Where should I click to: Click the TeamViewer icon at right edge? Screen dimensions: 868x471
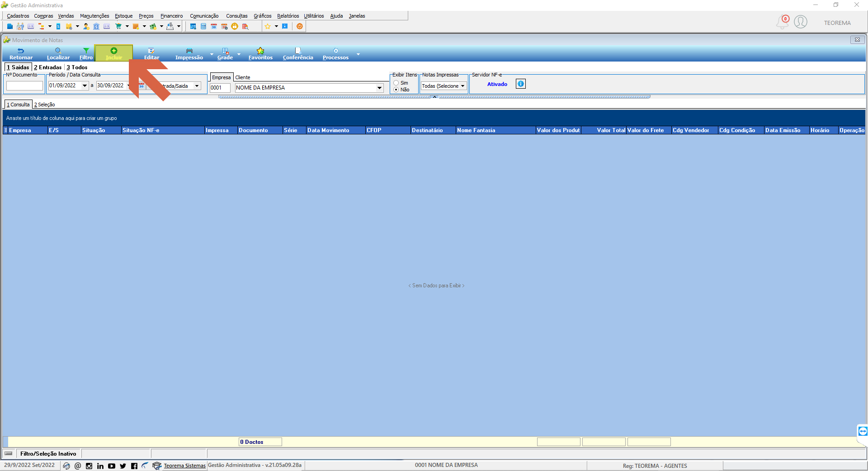[x=863, y=431]
